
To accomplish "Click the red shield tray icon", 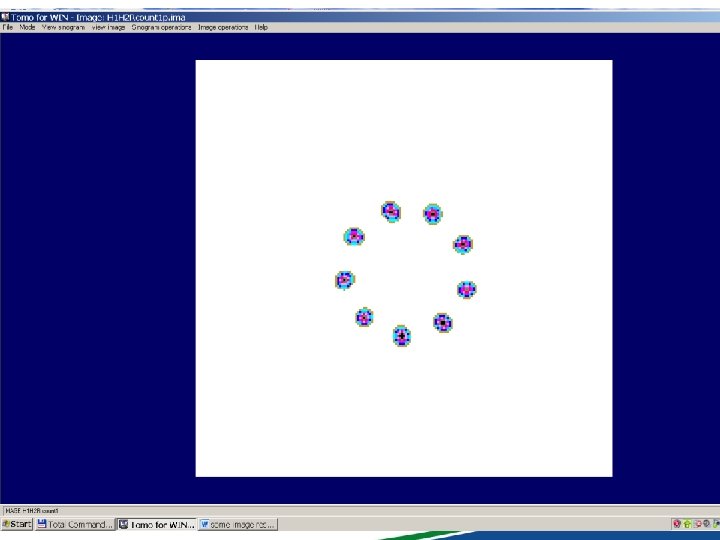I will click(677, 524).
